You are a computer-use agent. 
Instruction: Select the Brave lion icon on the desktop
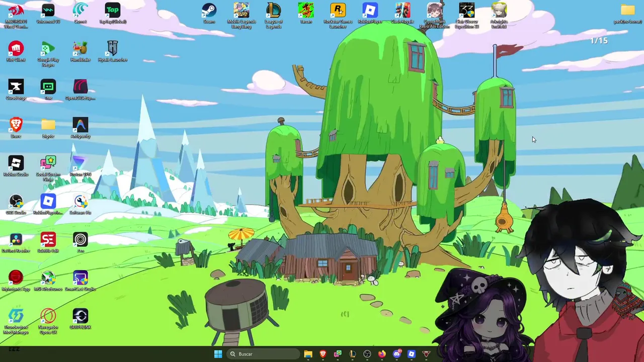tap(16, 128)
